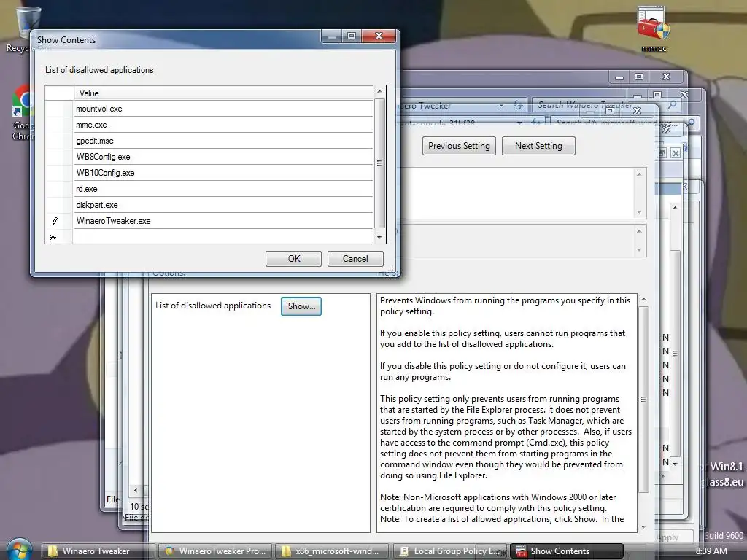This screenshot has height=560, width=747.
Task: Click OK in Show Contents dialog
Action: tap(293, 259)
